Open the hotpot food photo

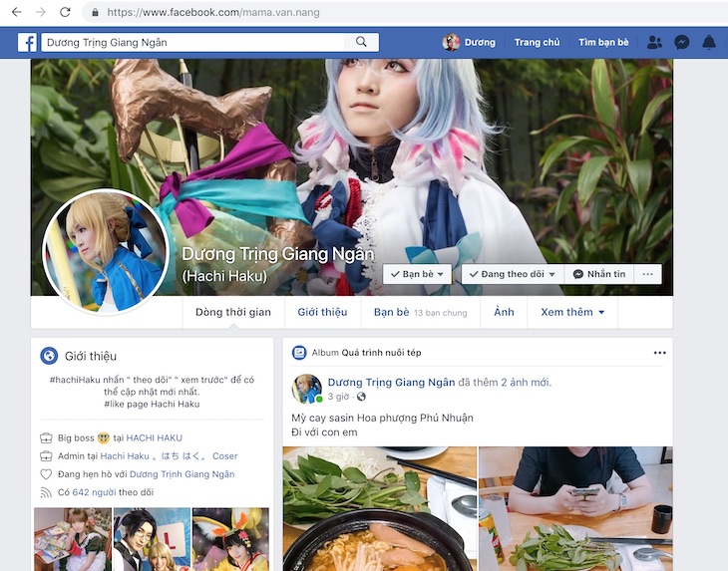click(379, 509)
